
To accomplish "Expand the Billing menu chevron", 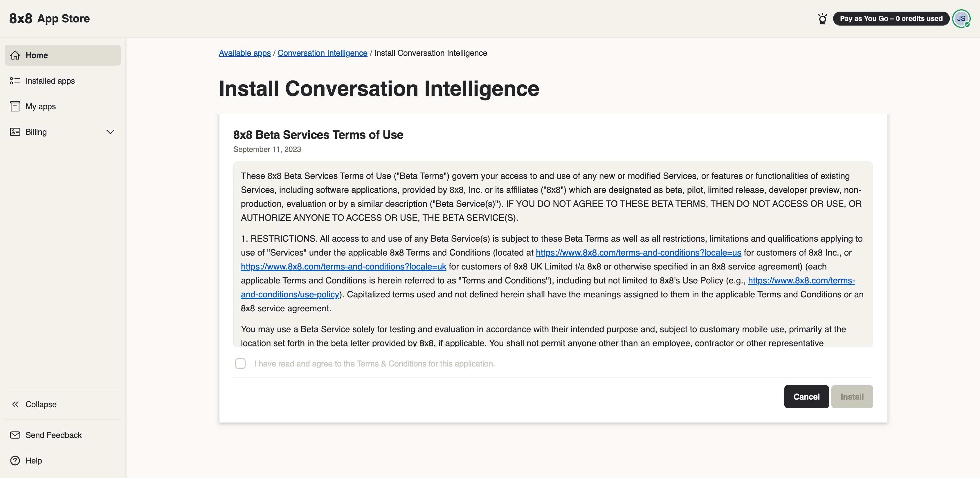I will 110,132.
